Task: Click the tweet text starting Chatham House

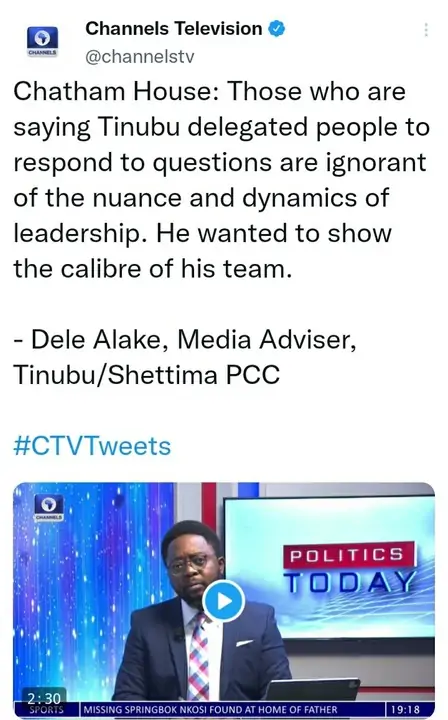Action: 221,180
